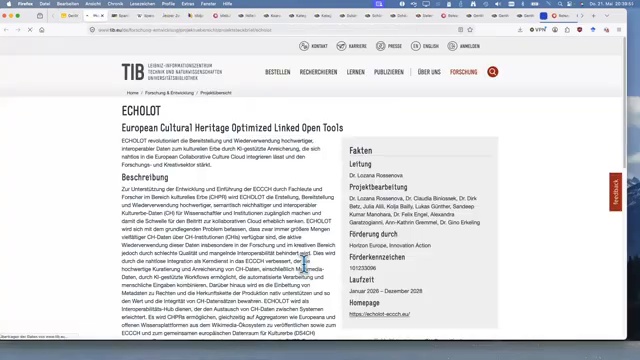The height and width of the screenshot is (360, 640).
Task: Open the Datei menu
Action: pyautogui.click(x=44, y=4)
